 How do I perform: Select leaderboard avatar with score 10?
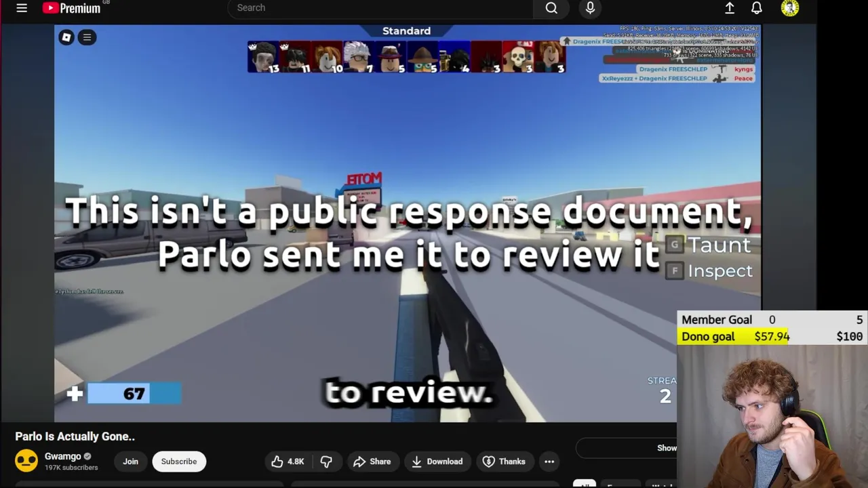click(x=328, y=57)
